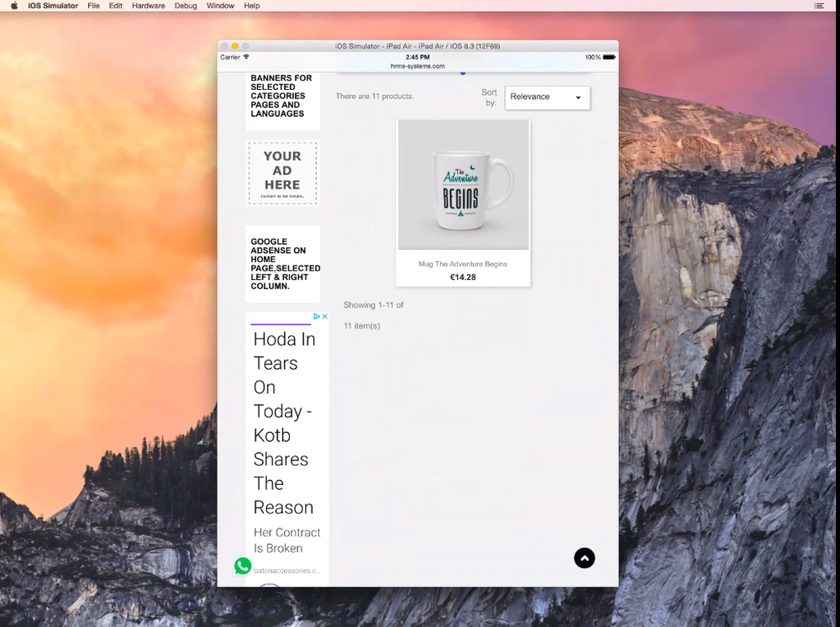This screenshot has height=627, width=840.
Task: Open the notification center list icon
Action: (818, 6)
